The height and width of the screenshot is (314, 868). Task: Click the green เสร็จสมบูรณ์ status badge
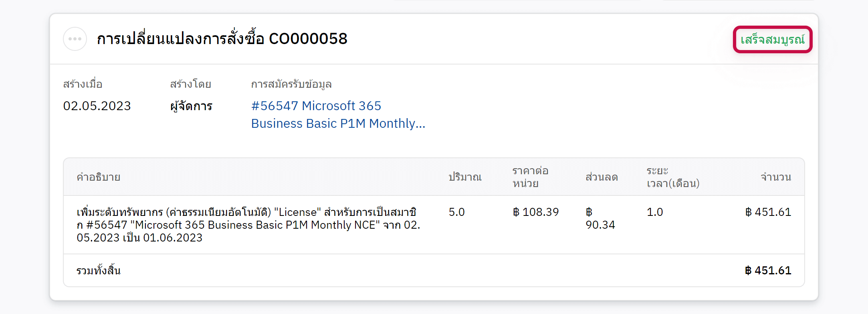[x=772, y=40]
